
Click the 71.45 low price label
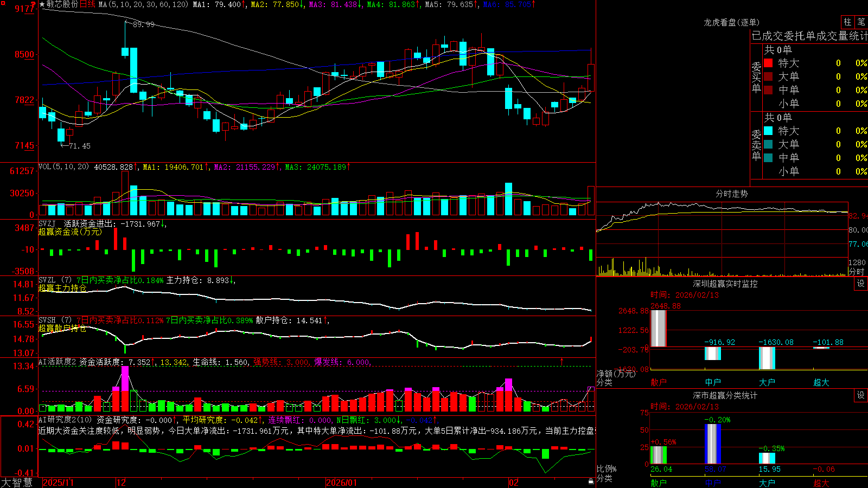(x=80, y=146)
